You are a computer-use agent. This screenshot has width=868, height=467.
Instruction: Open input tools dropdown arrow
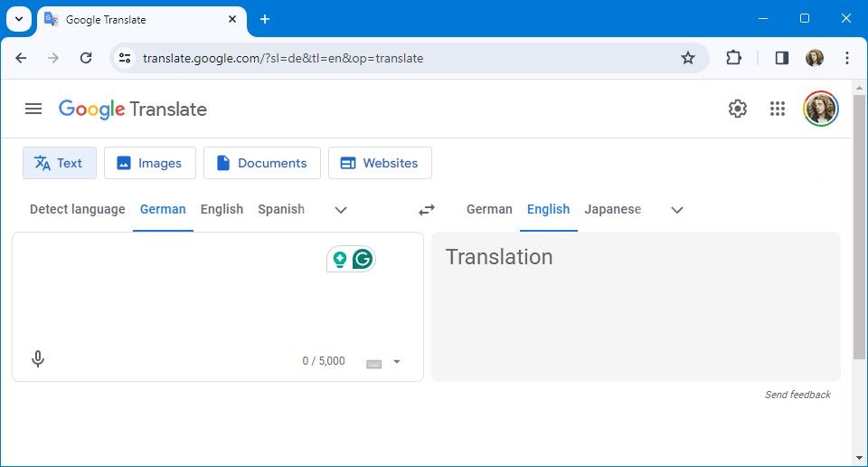pos(396,362)
